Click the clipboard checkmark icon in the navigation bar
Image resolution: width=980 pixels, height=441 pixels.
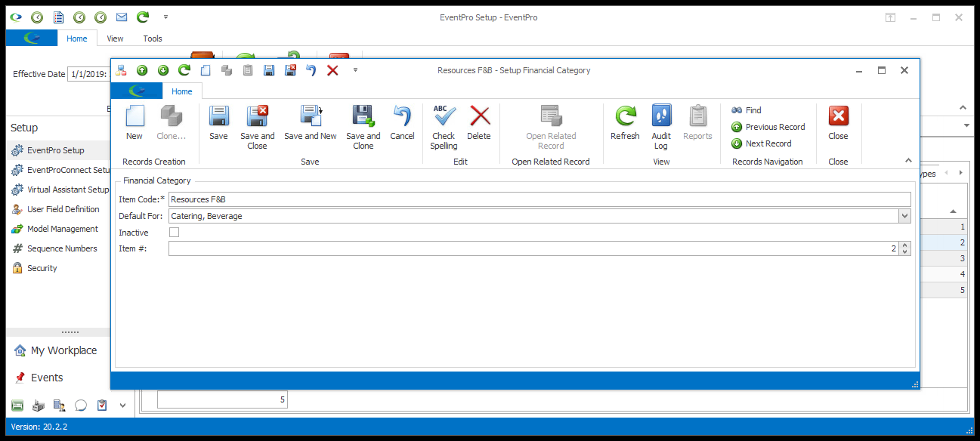point(102,406)
